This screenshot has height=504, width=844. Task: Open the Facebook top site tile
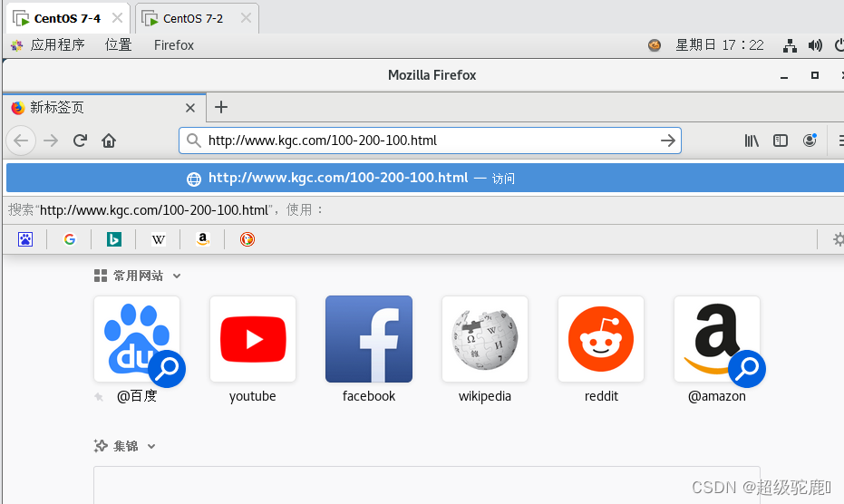pyautogui.click(x=369, y=339)
